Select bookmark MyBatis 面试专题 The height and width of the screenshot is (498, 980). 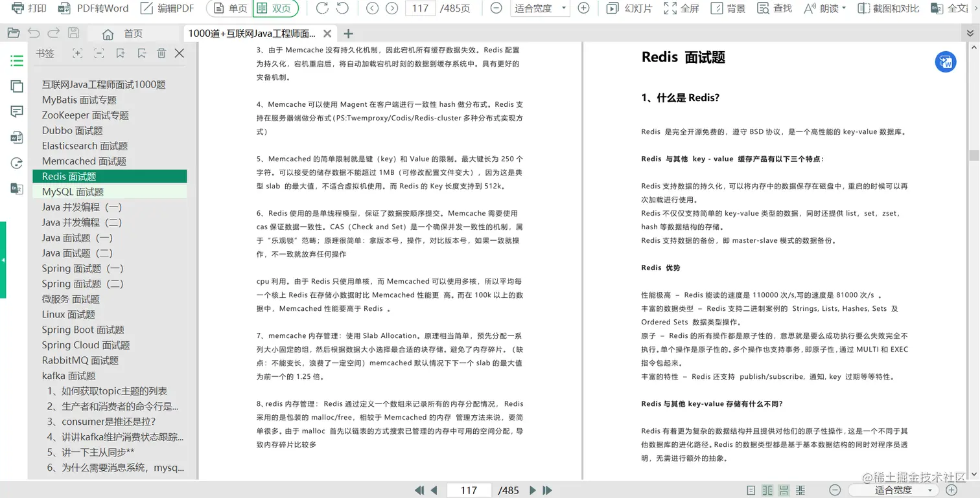point(80,100)
